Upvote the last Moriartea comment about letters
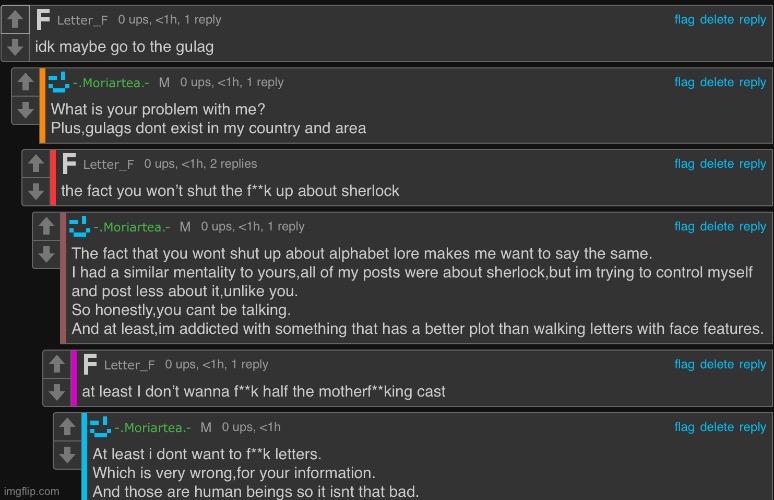Image resolution: width=774 pixels, height=500 pixels. (x=67, y=427)
